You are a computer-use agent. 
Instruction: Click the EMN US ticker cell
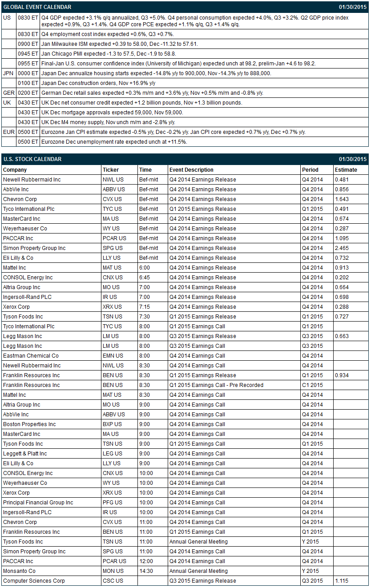(x=119, y=356)
